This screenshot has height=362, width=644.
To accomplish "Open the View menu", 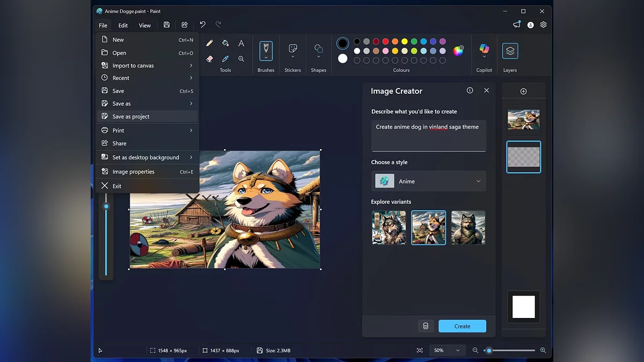I will (x=145, y=25).
